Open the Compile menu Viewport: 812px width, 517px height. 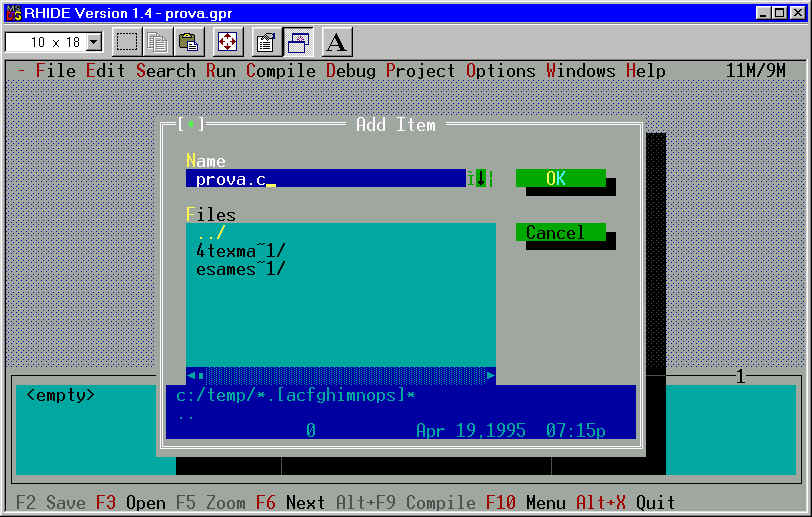pyautogui.click(x=280, y=71)
